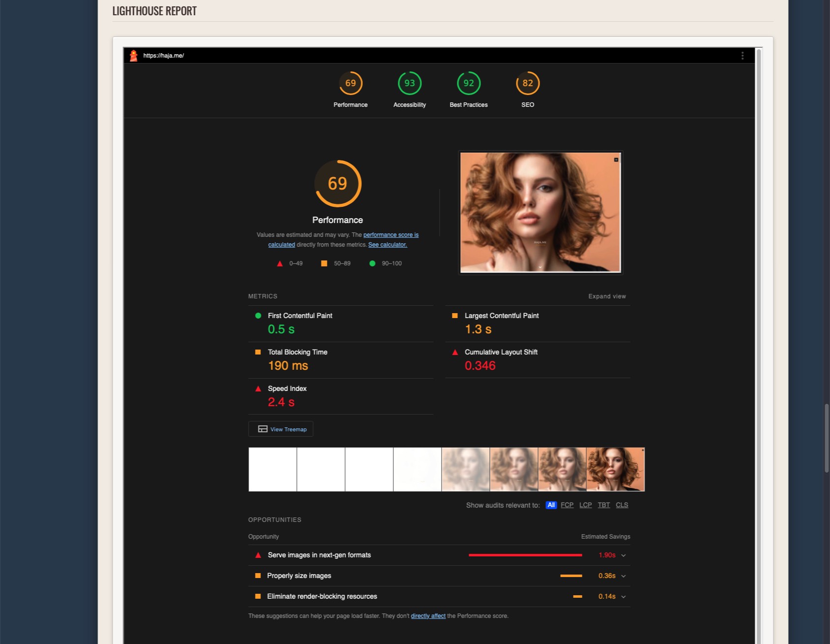Image resolution: width=830 pixels, height=644 pixels.
Task: Click the large Performance 69 circle
Action: click(338, 184)
